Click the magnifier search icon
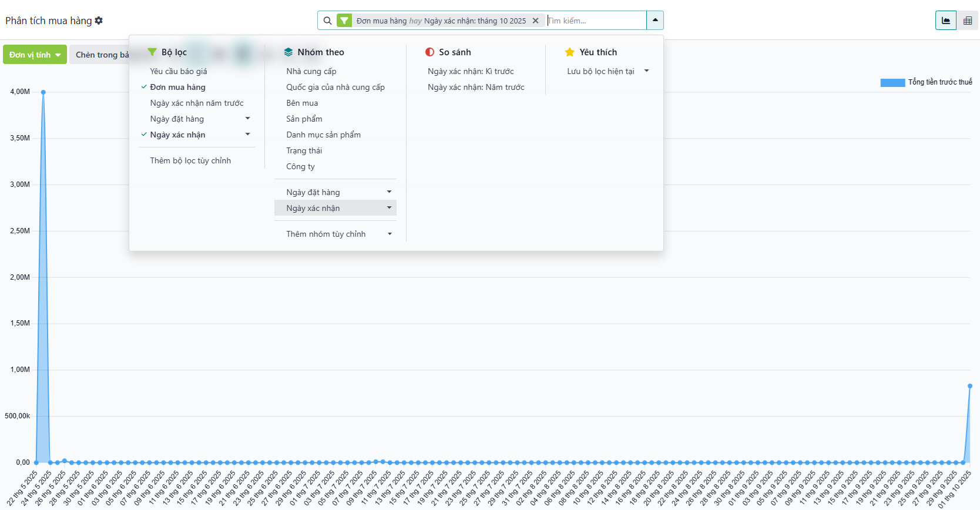This screenshot has width=980, height=510. pyautogui.click(x=327, y=21)
